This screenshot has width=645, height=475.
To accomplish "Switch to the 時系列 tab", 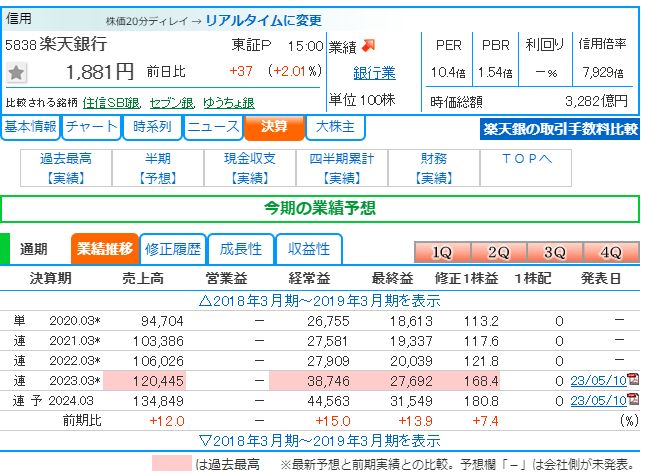I will click(152, 127).
